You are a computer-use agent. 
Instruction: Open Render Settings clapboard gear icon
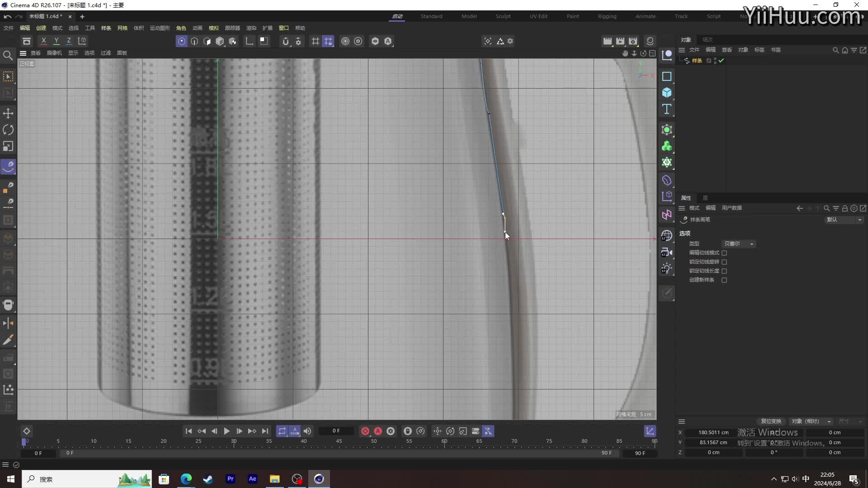[x=633, y=41]
